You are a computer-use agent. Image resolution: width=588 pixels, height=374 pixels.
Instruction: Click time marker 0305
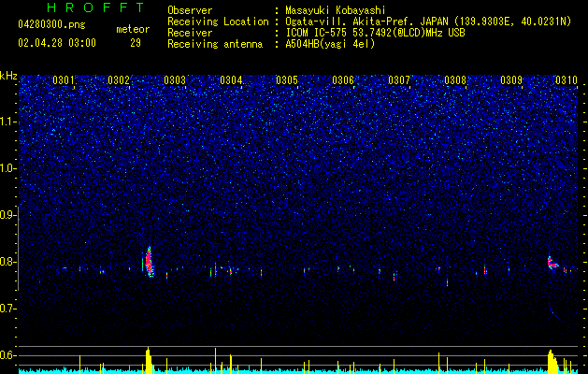pyautogui.click(x=287, y=80)
